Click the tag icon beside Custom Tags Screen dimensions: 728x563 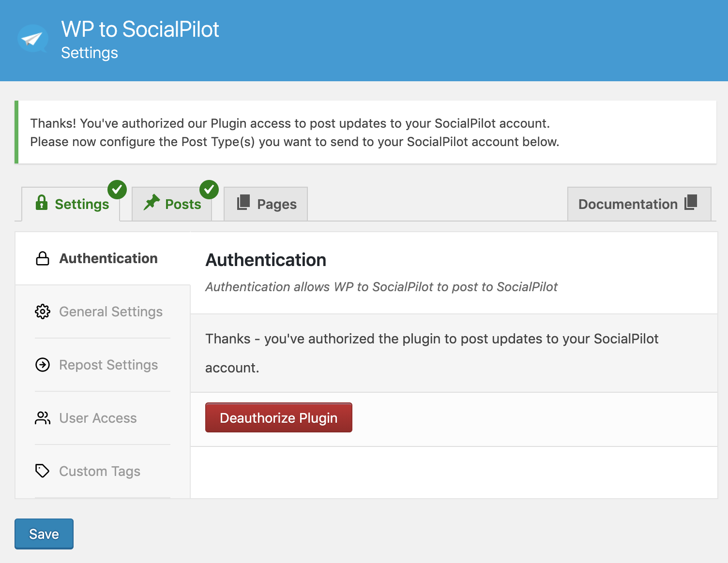(43, 471)
